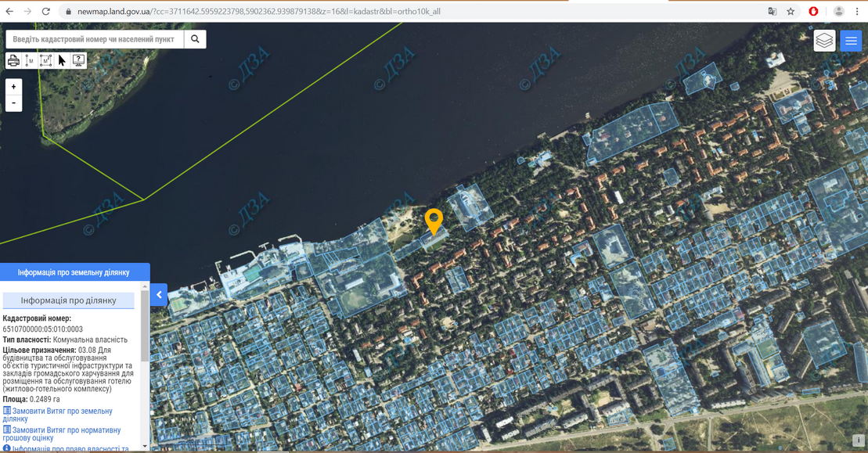868x453 pixels.
Task: Zoom in on the map
Action: (13, 87)
